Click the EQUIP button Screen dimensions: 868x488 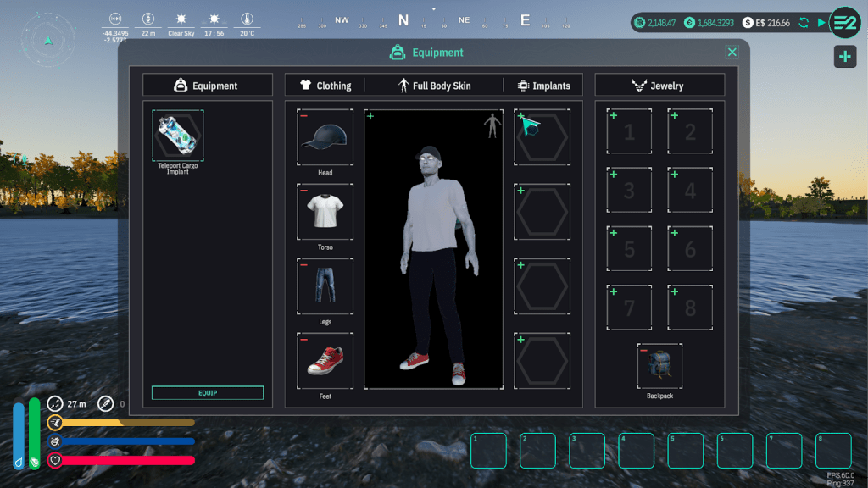tap(208, 393)
